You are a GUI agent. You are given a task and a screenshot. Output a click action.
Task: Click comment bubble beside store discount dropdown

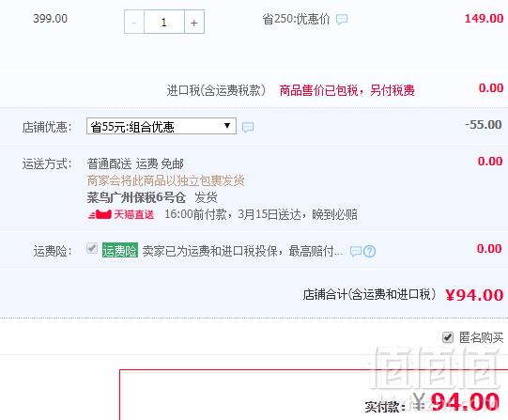tap(248, 127)
